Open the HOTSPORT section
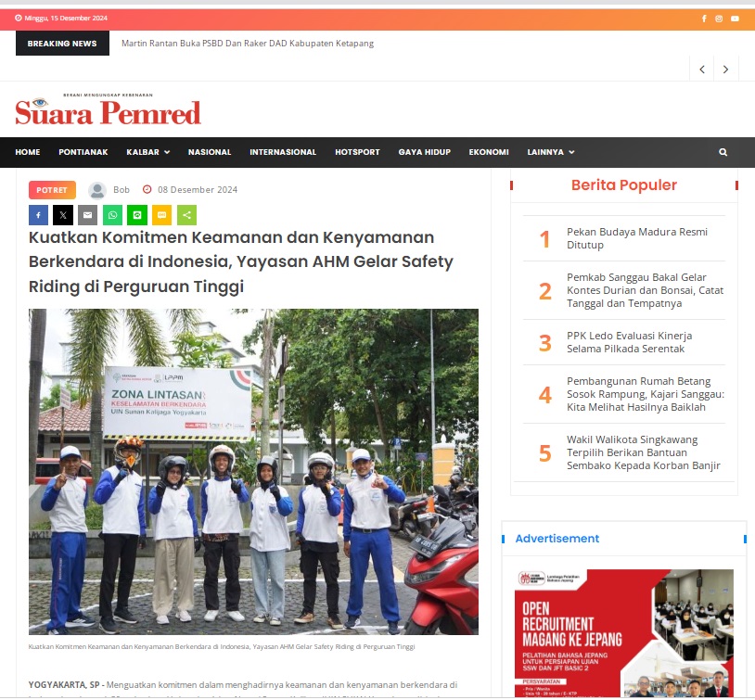 point(357,152)
